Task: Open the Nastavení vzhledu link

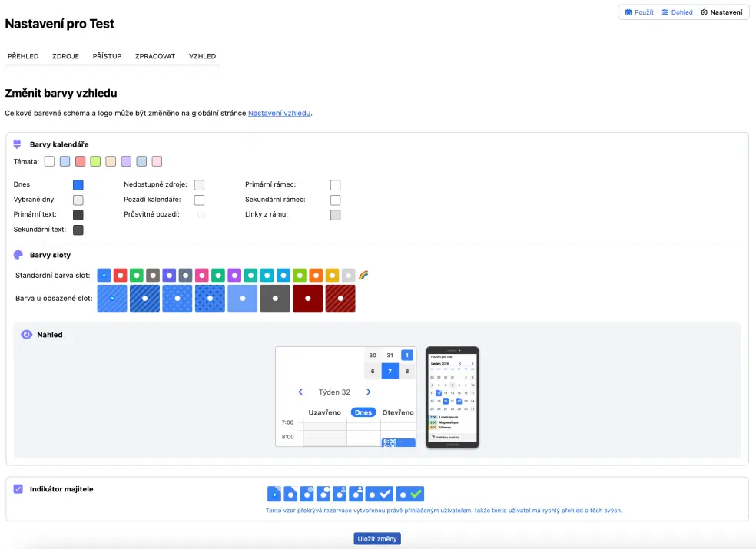Action: click(x=279, y=113)
